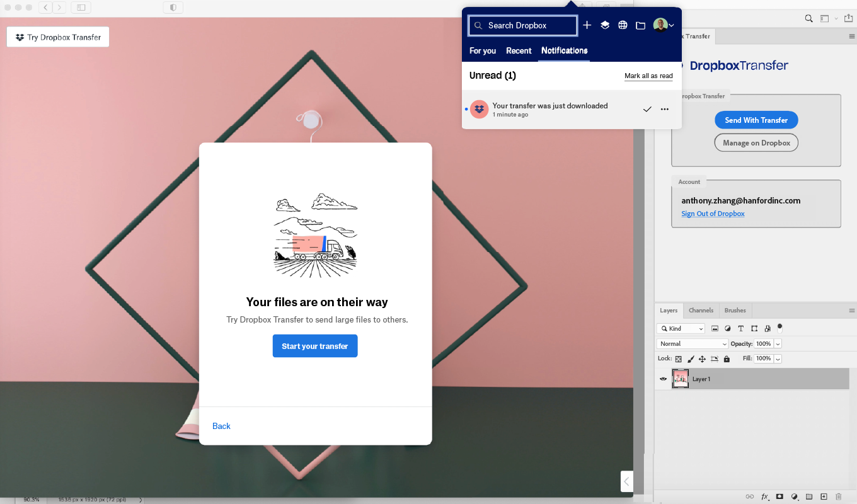857x504 pixels.
Task: Open the account avatar menu in Dropbox
Action: [x=664, y=25]
